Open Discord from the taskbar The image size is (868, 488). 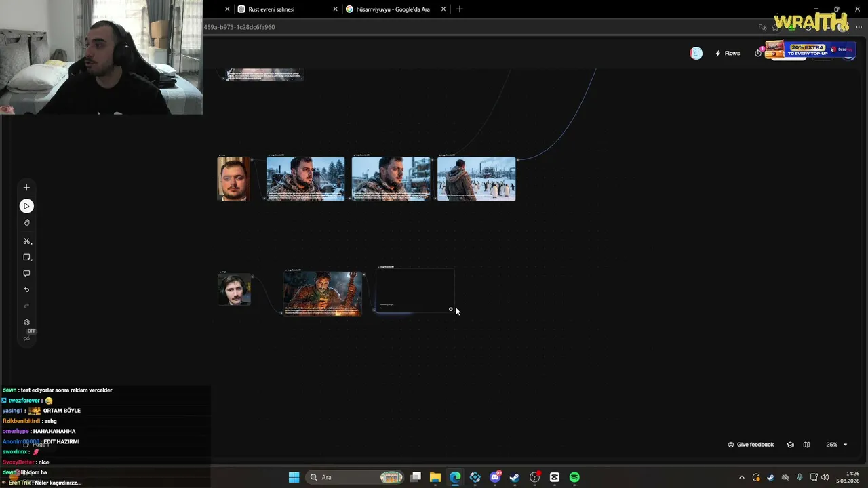tap(495, 477)
